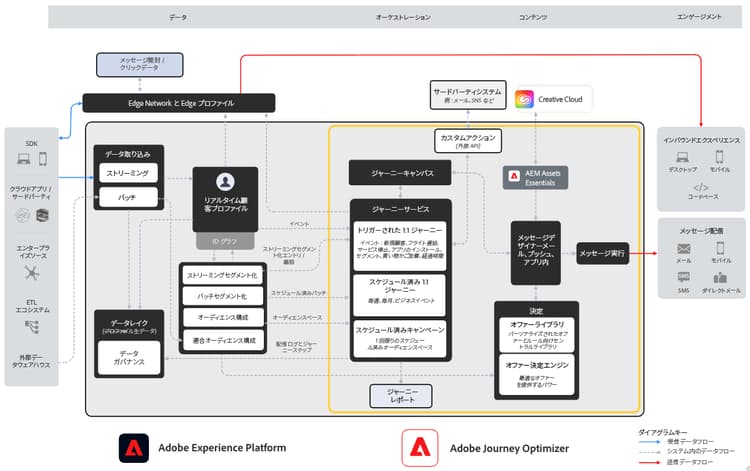Click the リアルタイム顧客プロファイル label
The height and width of the screenshot is (471, 750).
pos(225,204)
